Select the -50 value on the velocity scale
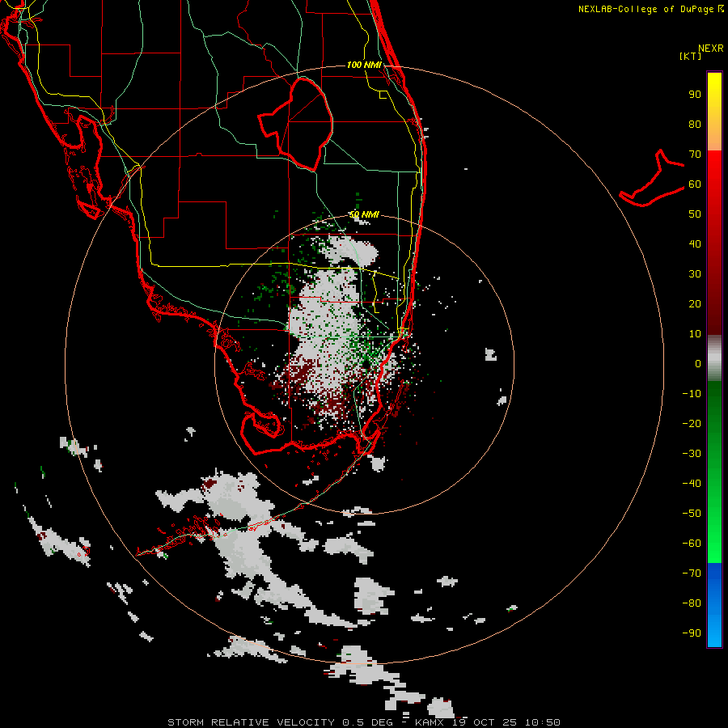The image size is (728, 728). [692, 514]
